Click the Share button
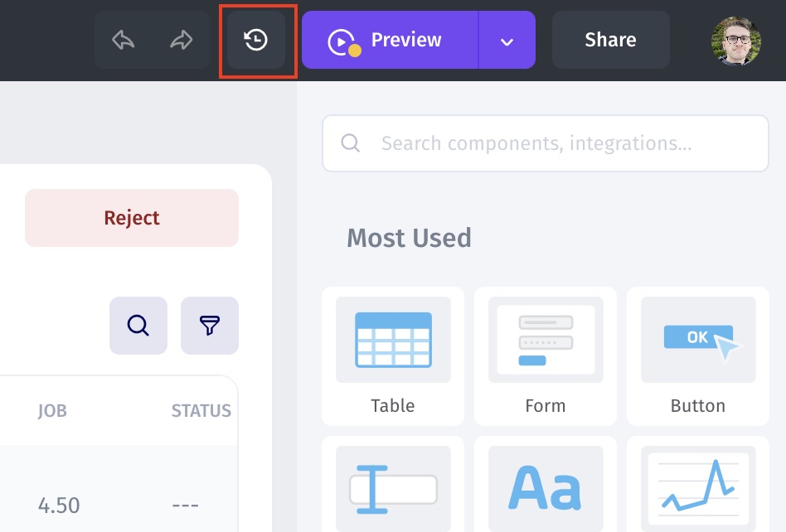Image resolution: width=786 pixels, height=532 pixels. 610,40
